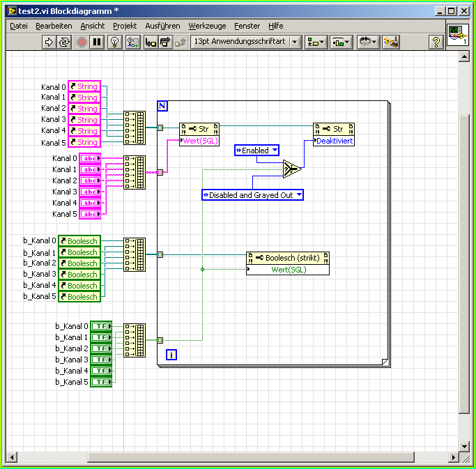Expand the Reorder dropdown
The width and height of the screenshot is (476, 469).
coord(367,42)
